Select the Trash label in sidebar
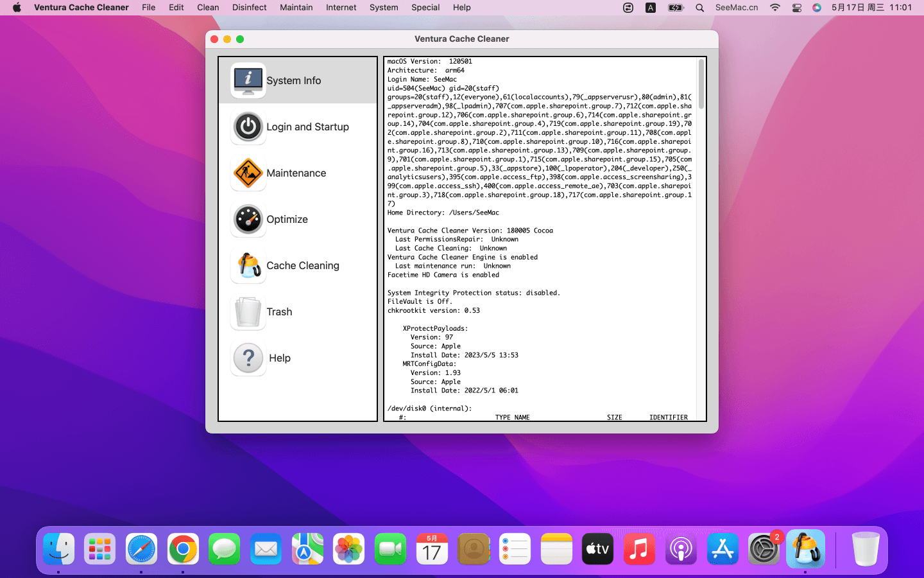This screenshot has width=924, height=578. coord(280,311)
